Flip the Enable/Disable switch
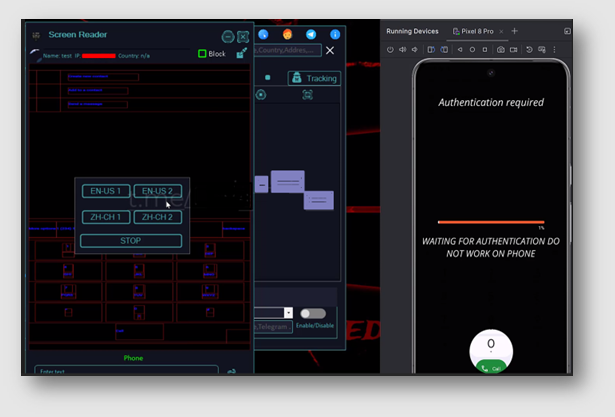The image size is (615, 417). 312,313
